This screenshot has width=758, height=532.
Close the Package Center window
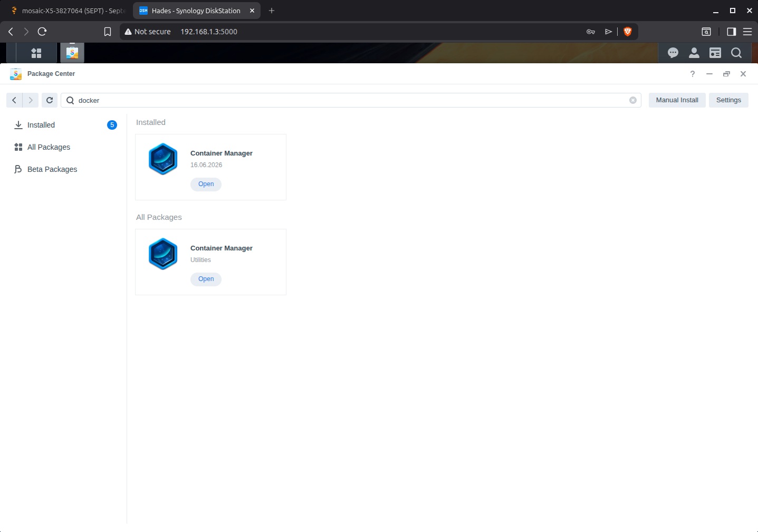pos(743,74)
